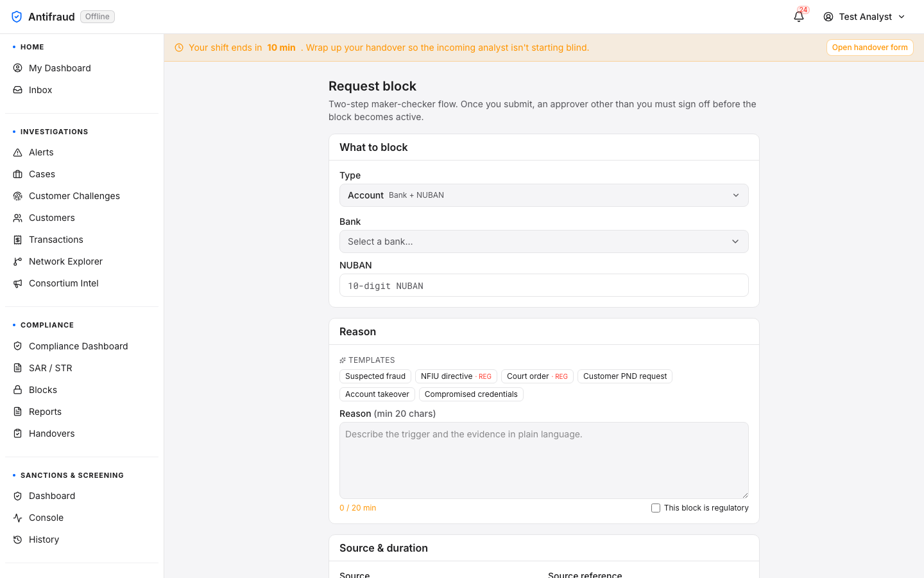Open the screening History page
Image resolution: width=924 pixels, height=578 pixels.
pyautogui.click(x=81, y=539)
